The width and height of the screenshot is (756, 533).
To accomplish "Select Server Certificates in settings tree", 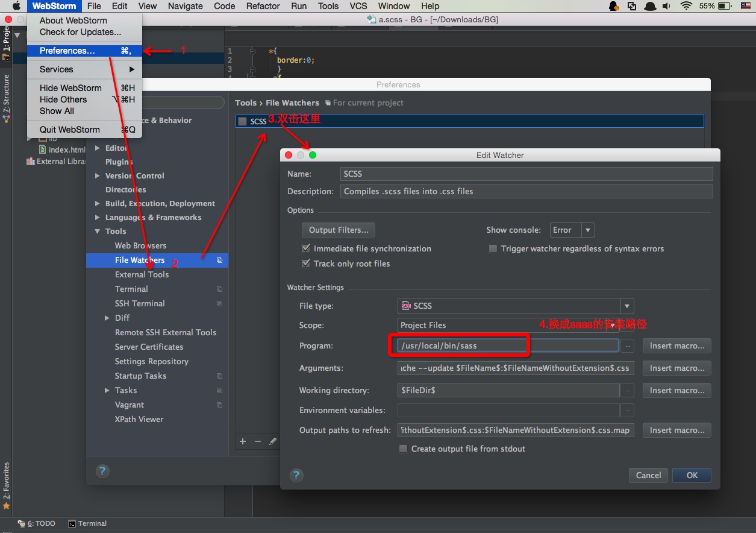I will 149,347.
